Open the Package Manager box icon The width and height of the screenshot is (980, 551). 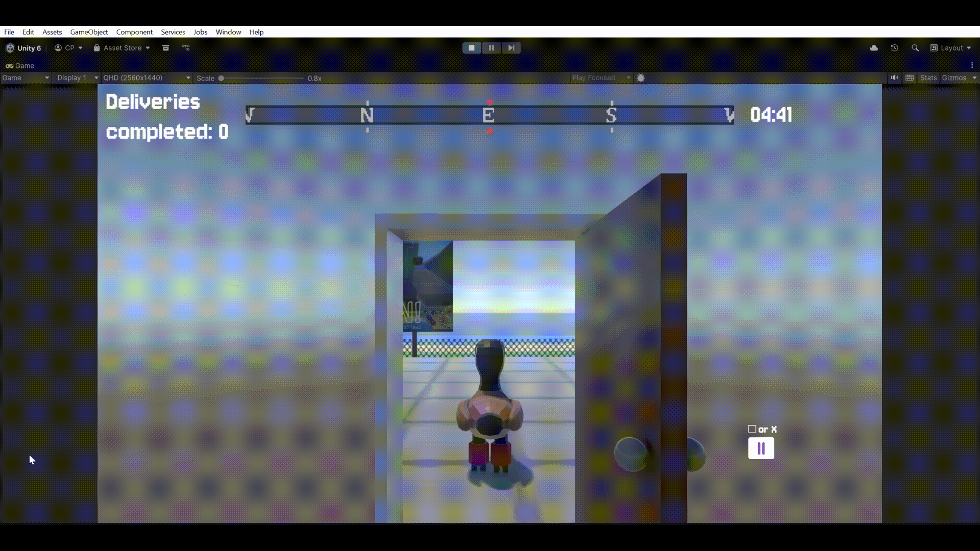coord(165,48)
